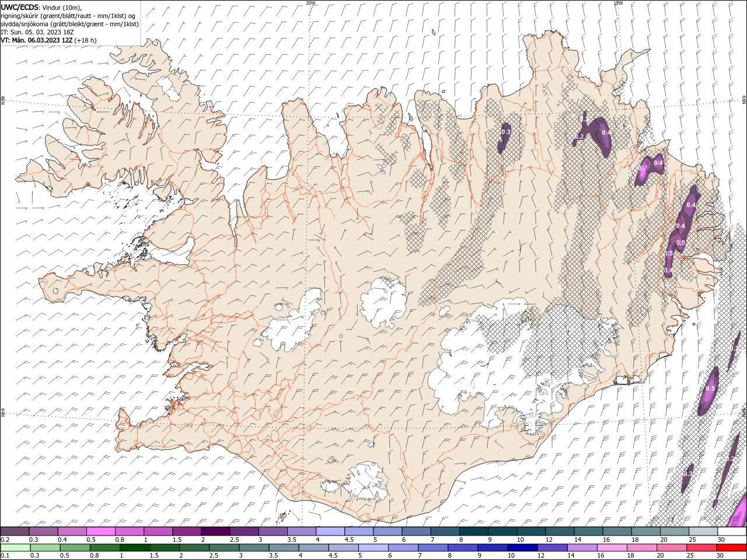Click the 'IT: Sun. 05. 03. 2023 18Z' line
Image resolution: width=747 pixels, height=560 pixels.
click(37, 32)
